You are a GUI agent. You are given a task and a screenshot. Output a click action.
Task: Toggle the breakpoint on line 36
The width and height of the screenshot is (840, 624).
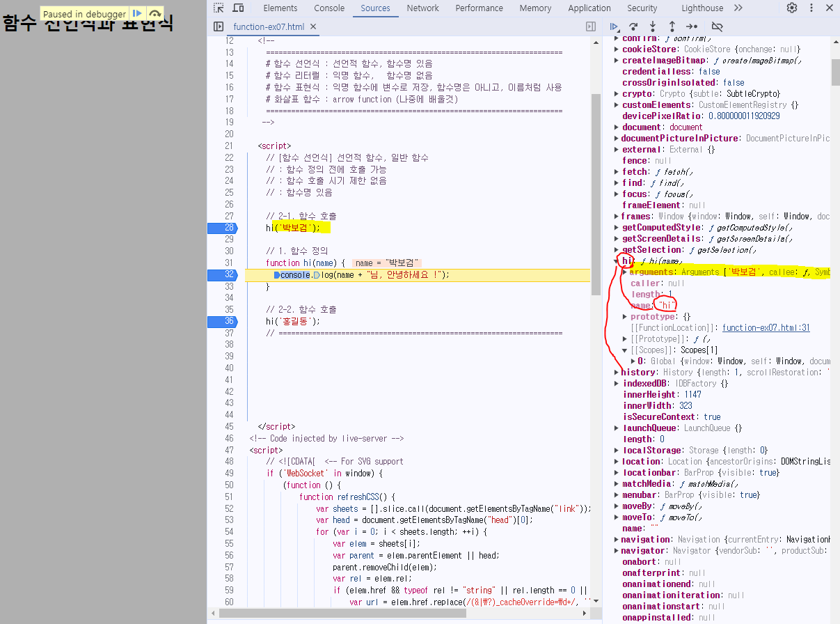click(222, 321)
